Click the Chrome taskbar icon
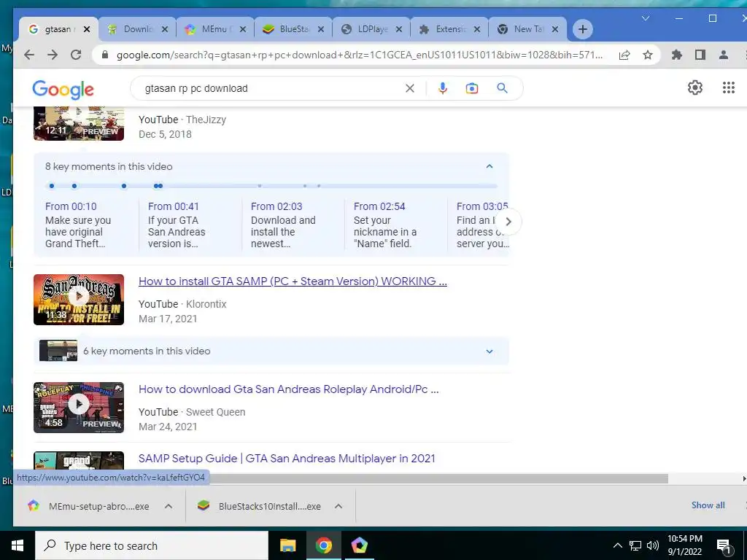 (323, 545)
